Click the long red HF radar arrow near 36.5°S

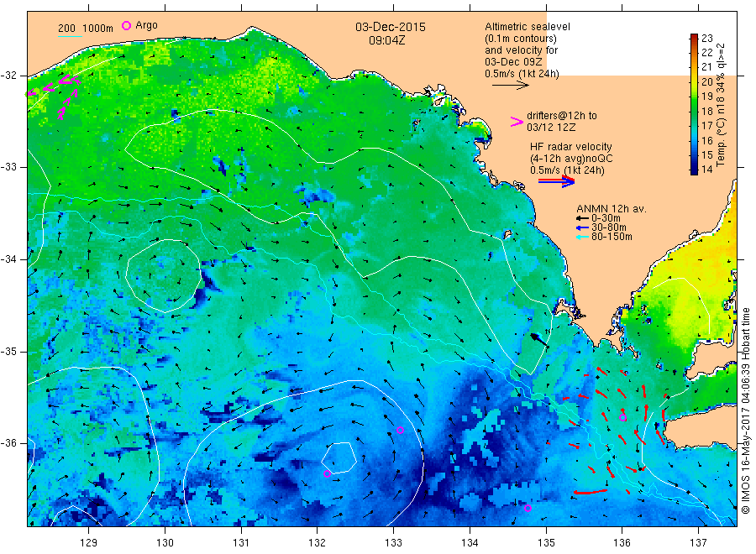pyautogui.click(x=591, y=492)
